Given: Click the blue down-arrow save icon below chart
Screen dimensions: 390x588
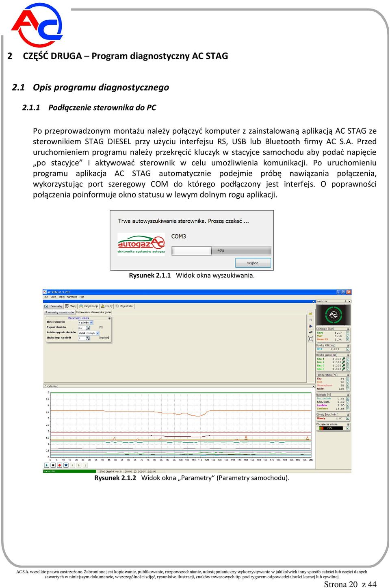Looking at the screenshot, I should click(66, 465).
